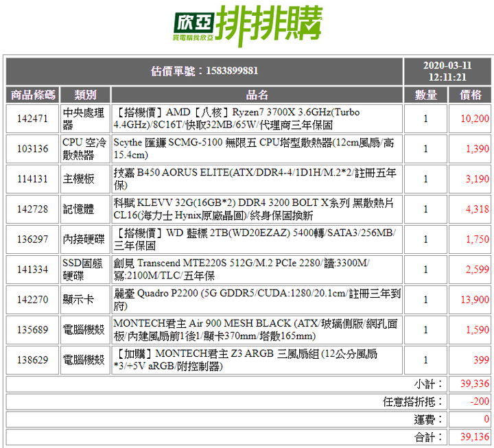Image resolution: width=494 pixels, height=448 pixels.
Task: Select barcode 138629
Action: pos(32,359)
